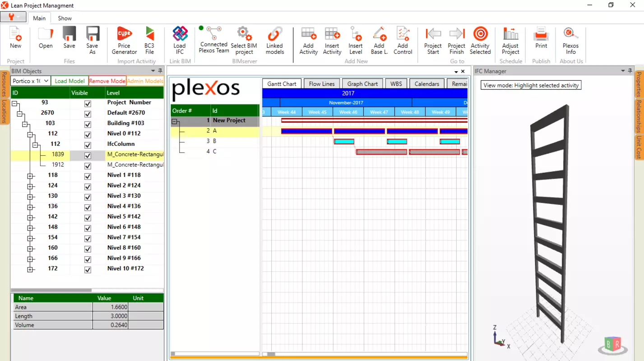644x361 pixels.
Task: Add Base Line icon
Action: point(379,41)
